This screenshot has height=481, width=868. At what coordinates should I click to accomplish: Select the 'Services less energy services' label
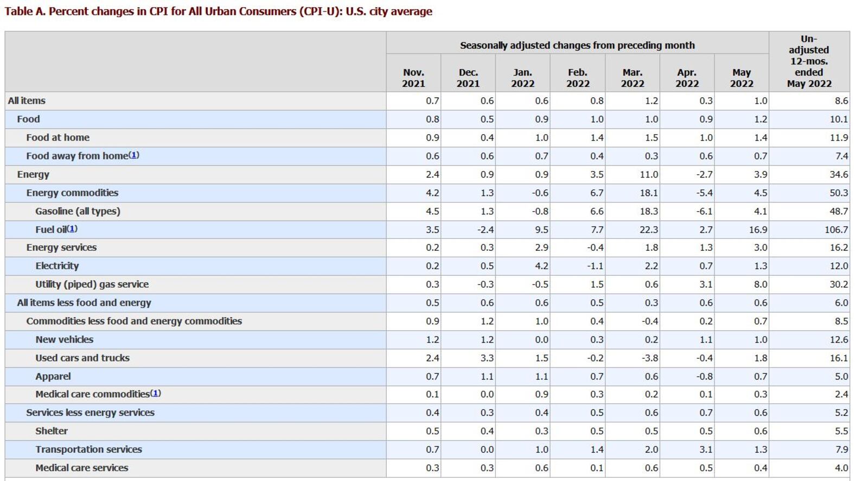click(x=90, y=413)
